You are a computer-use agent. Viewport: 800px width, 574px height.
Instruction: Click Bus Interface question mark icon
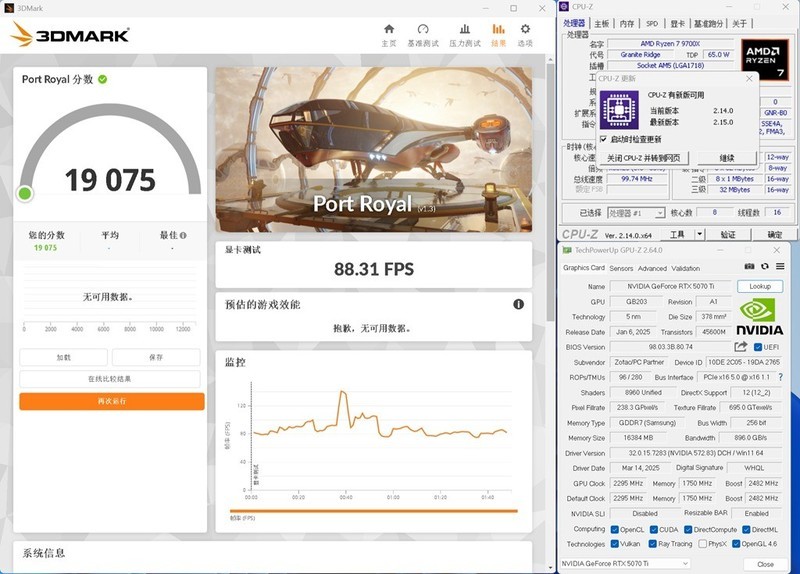pyautogui.click(x=780, y=377)
